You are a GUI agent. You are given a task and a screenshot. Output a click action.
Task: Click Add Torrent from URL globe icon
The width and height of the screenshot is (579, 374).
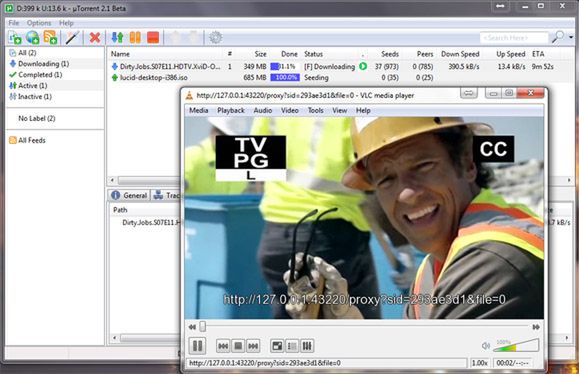(33, 37)
